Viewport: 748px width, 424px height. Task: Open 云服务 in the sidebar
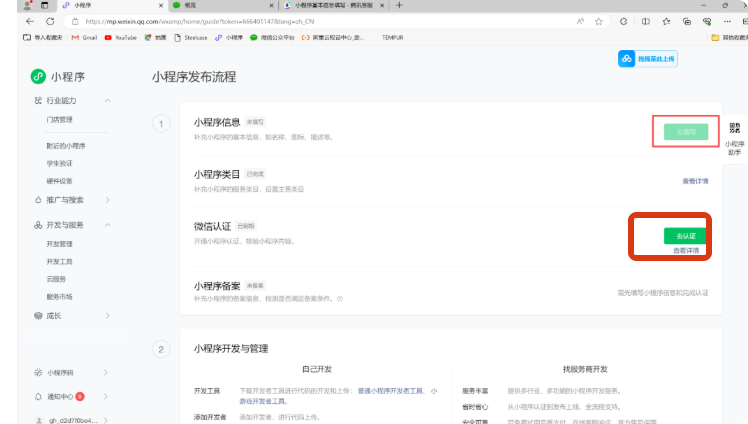click(x=56, y=279)
